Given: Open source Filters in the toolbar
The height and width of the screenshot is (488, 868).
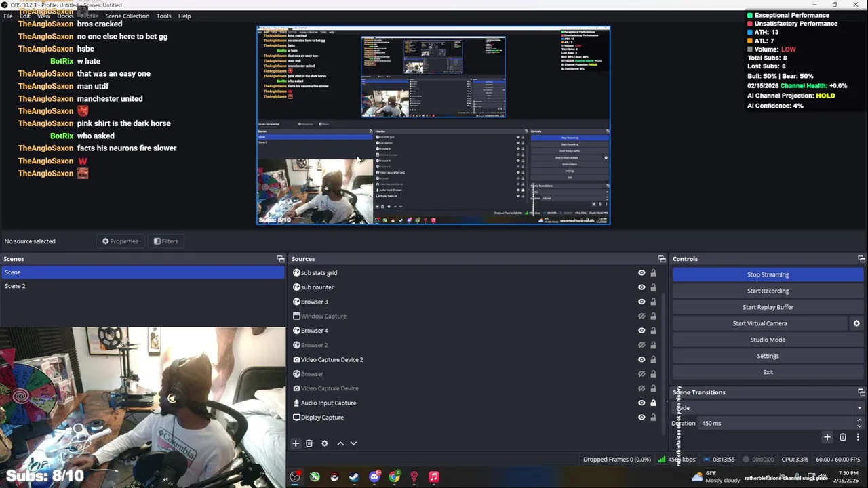Looking at the screenshot, I should point(165,241).
